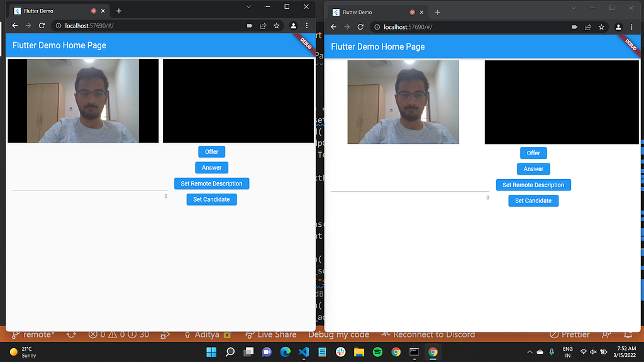Open Chrome three-dot menu in left window
The width and height of the screenshot is (644, 362).
(307, 25)
